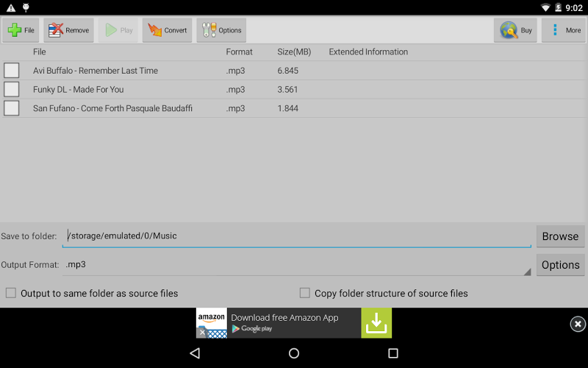588x368 pixels.
Task: Click the 1.844 size value
Action: pyautogui.click(x=287, y=108)
